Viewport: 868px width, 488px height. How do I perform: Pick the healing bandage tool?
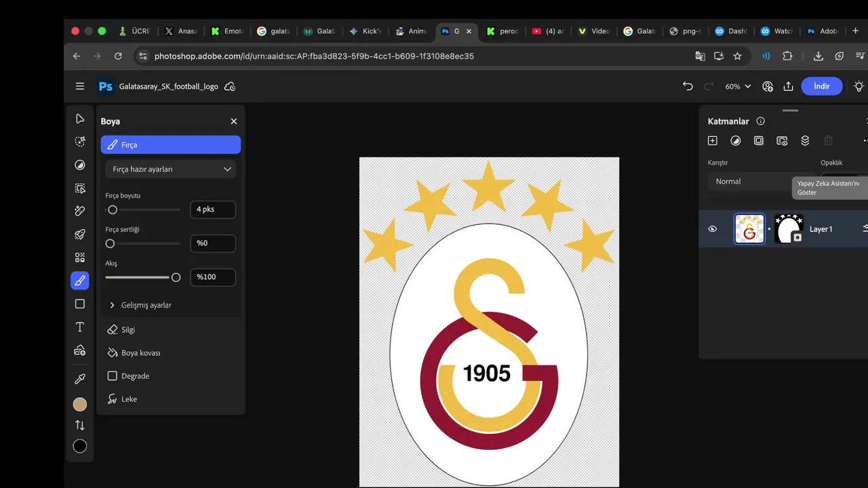click(x=80, y=211)
